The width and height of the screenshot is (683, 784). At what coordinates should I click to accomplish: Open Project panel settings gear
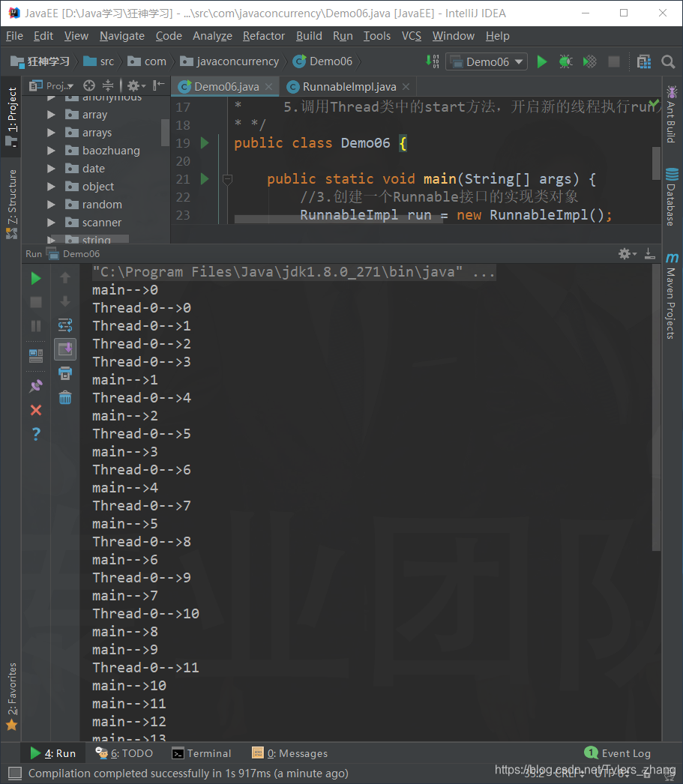[136, 85]
